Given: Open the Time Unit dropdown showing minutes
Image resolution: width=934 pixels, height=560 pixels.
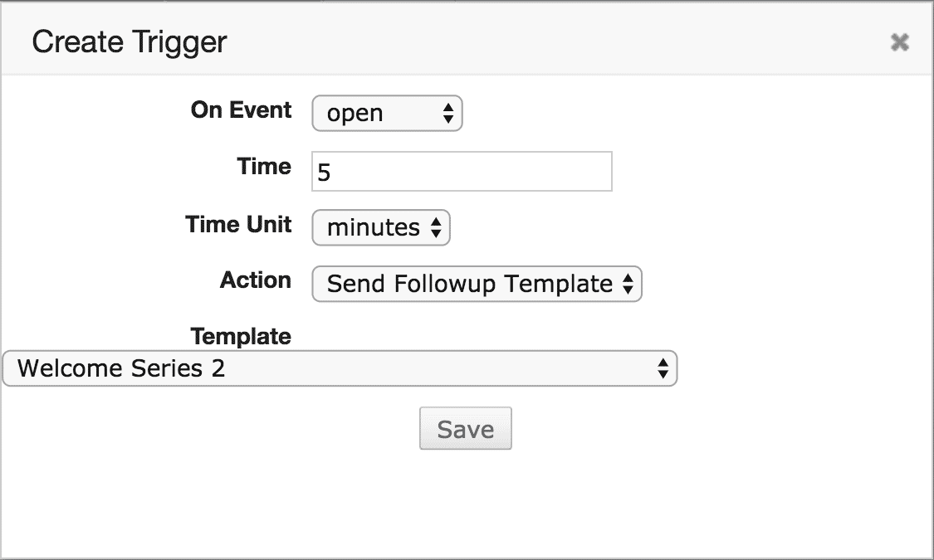Looking at the screenshot, I should (379, 227).
